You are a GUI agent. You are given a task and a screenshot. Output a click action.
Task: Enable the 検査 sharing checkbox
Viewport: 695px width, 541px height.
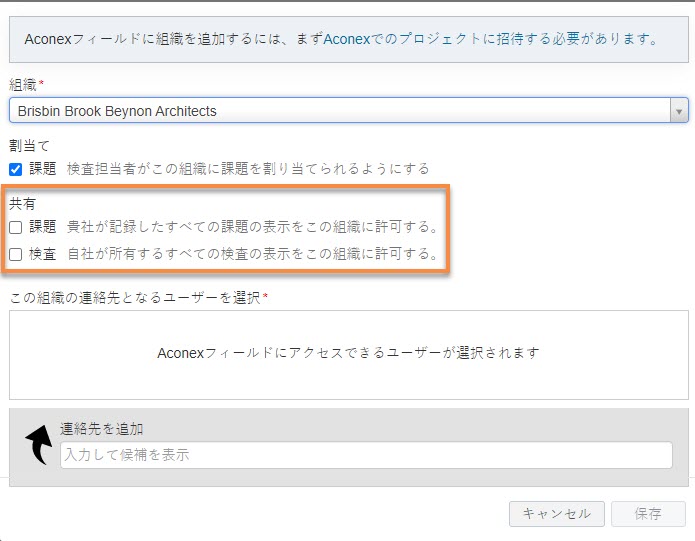(16, 254)
